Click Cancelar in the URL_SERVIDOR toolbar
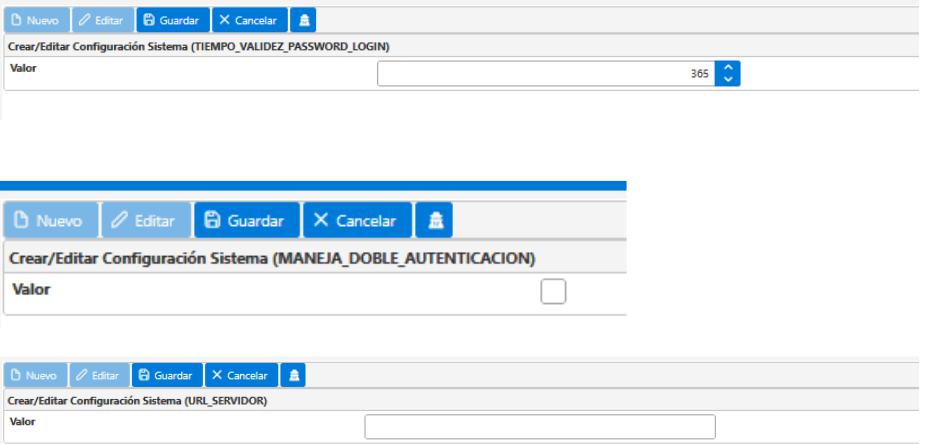 click(241, 375)
